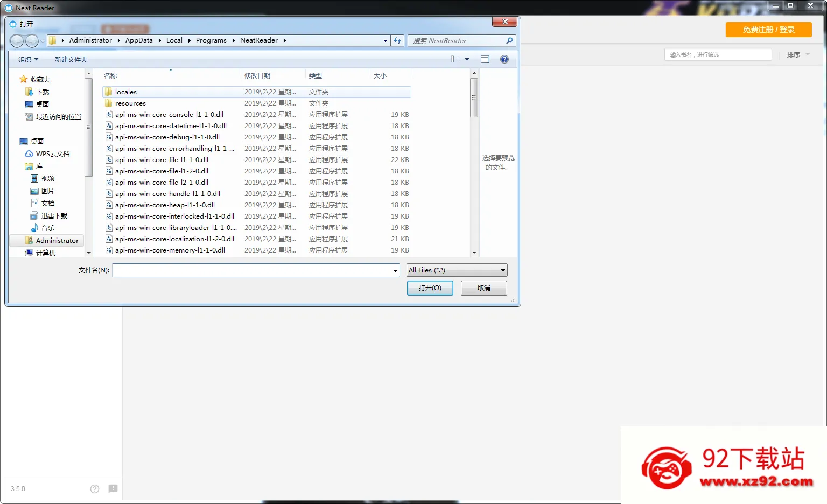This screenshot has width=827, height=504.
Task: Select the locales folder icon
Action: [108, 92]
